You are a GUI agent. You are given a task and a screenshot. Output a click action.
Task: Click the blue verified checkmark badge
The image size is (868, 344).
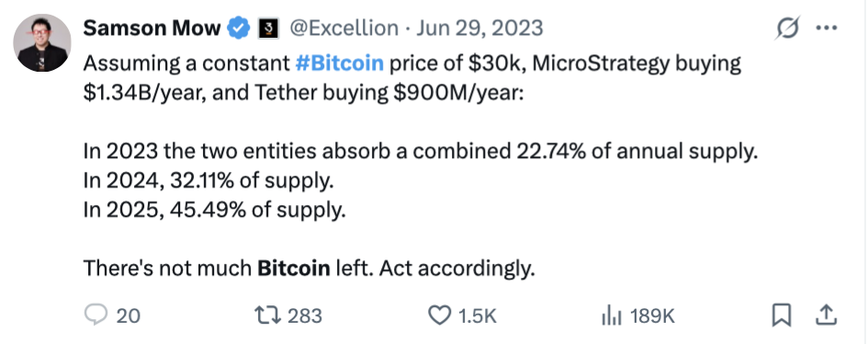pyautogui.click(x=239, y=28)
